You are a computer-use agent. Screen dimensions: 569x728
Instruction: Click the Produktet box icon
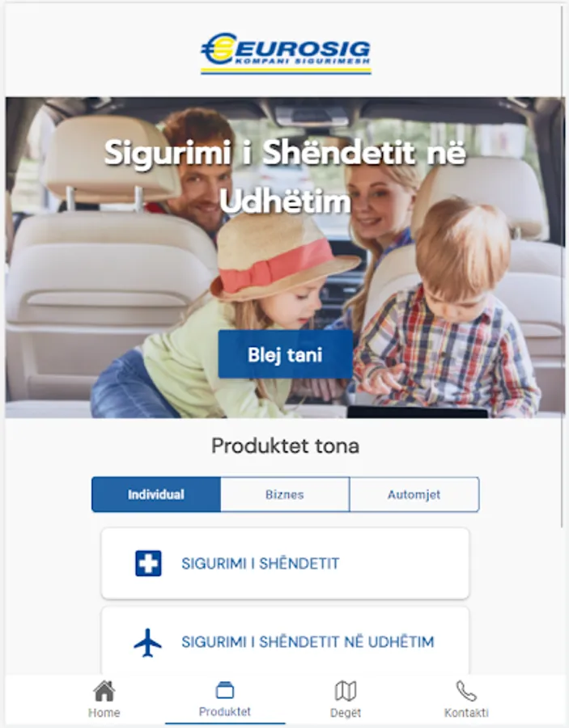pos(225,690)
